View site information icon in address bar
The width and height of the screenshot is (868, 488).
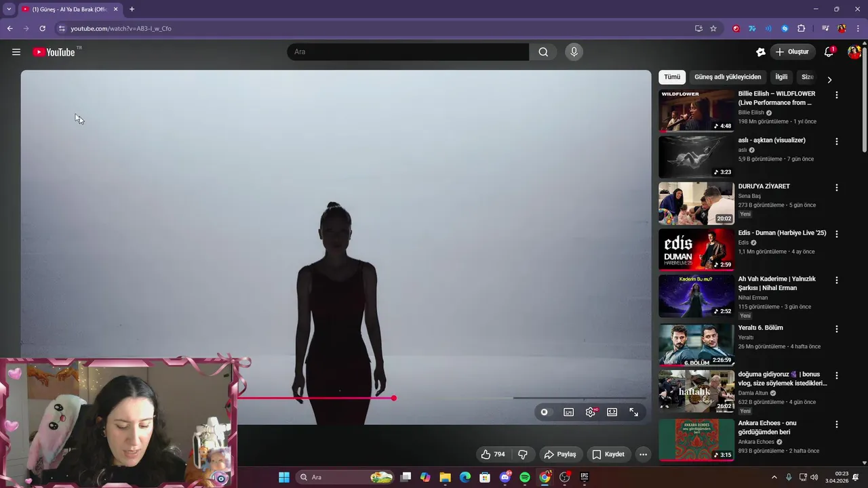62,28
